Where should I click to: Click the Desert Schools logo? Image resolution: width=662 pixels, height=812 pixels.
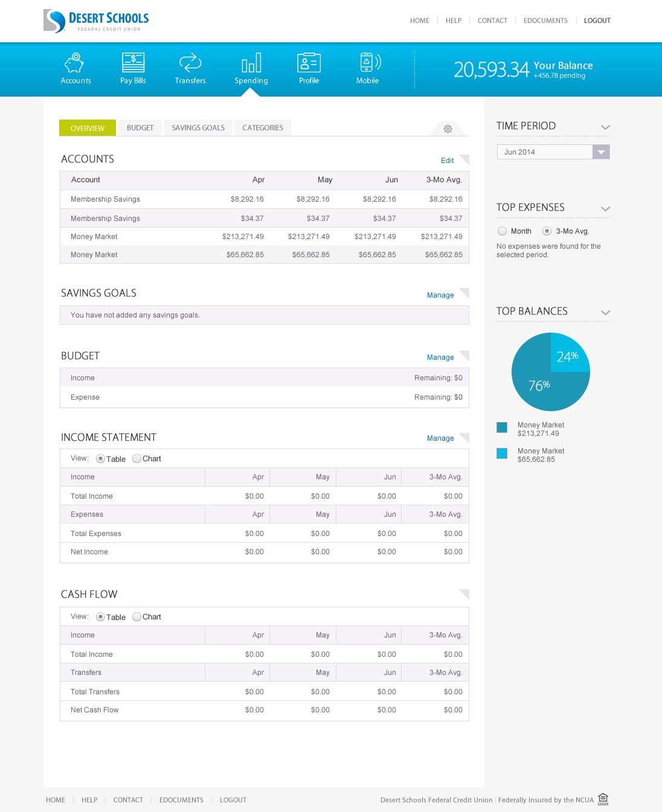point(96,21)
